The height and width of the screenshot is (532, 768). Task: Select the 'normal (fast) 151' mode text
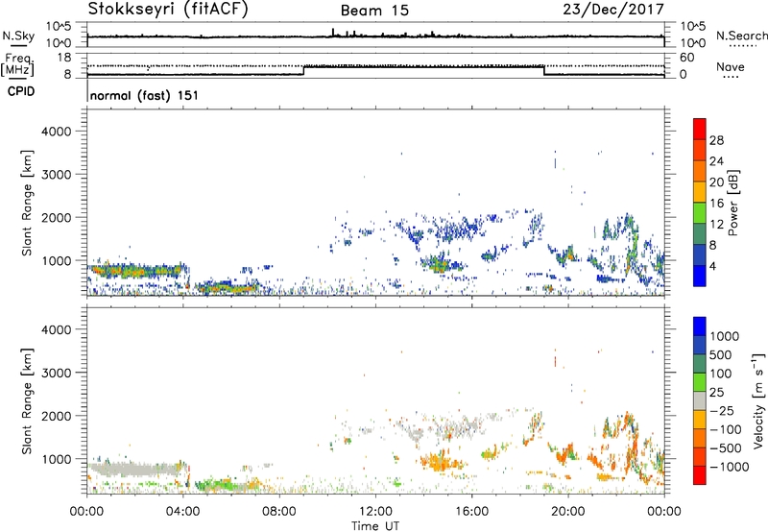[145, 95]
